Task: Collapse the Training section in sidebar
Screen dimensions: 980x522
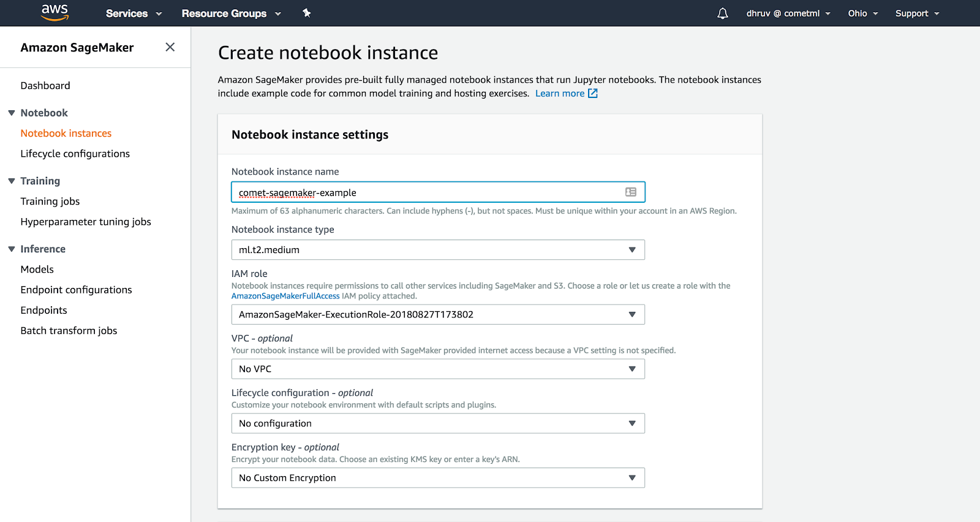Action: click(x=12, y=181)
